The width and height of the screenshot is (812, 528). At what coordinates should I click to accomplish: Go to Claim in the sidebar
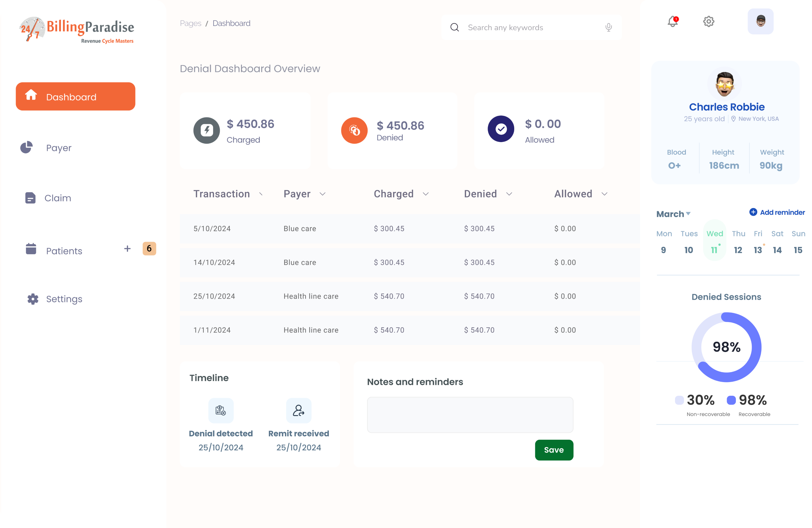[x=58, y=198]
